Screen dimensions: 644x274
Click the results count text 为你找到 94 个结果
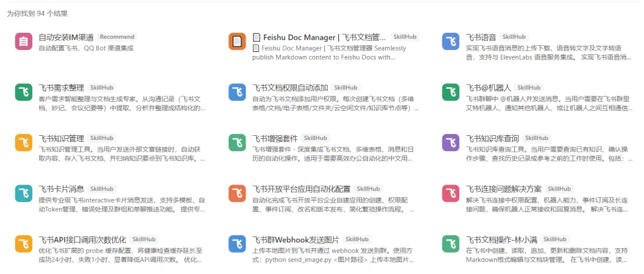[38, 14]
